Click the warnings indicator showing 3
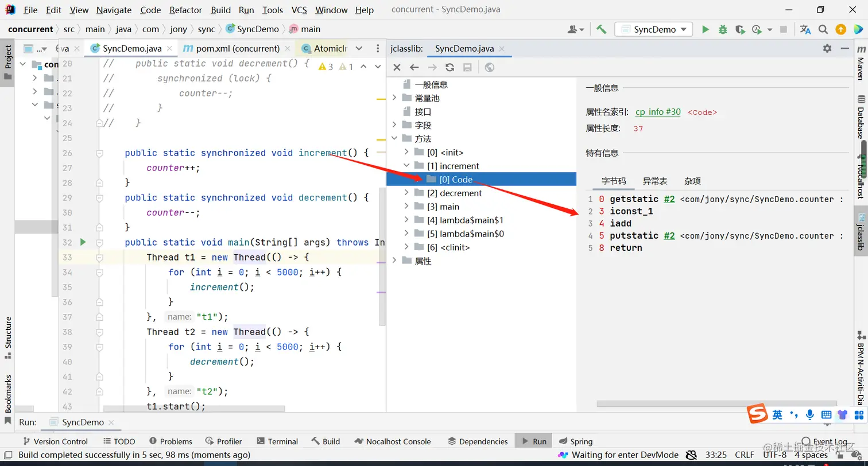 325,67
